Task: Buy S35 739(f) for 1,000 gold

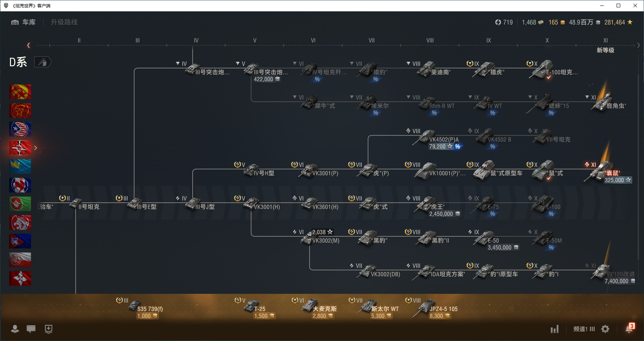Action: tap(147, 316)
